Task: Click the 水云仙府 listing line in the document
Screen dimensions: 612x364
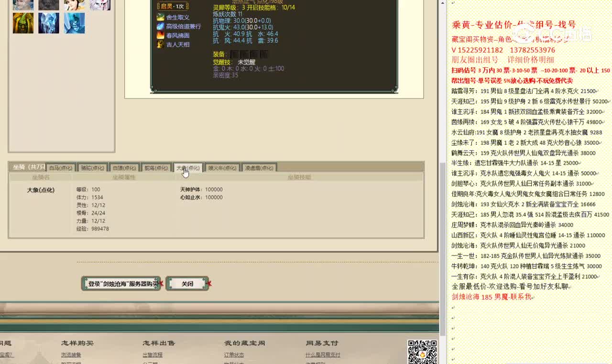Action: coord(526,132)
